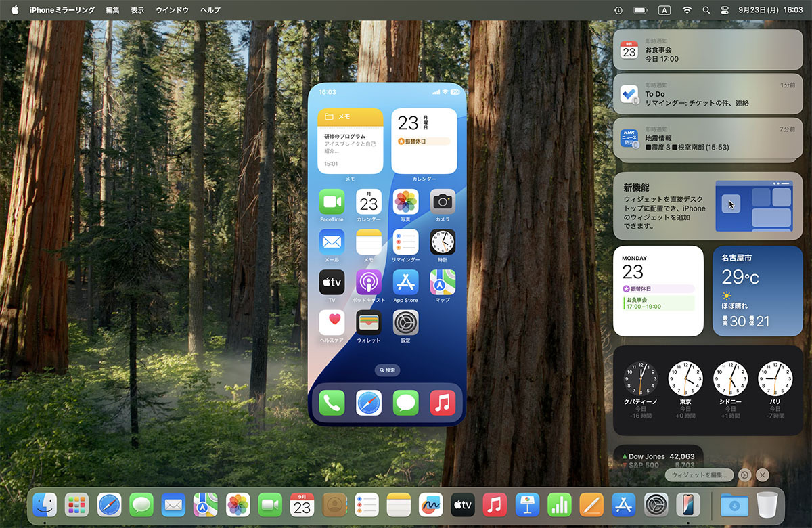Screen dimensions: 812x528
Task: Tap the Podcasts app on the iPhone
Action: (x=369, y=282)
